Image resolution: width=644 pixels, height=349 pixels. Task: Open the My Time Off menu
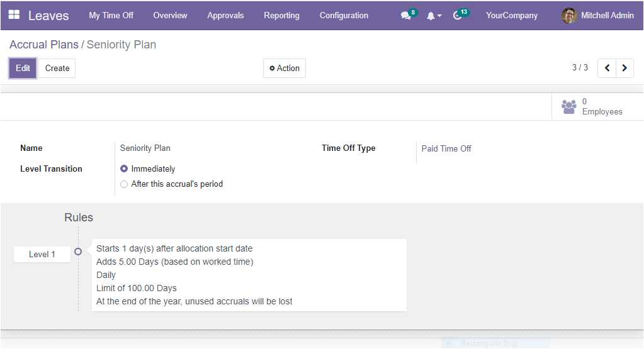pyautogui.click(x=111, y=16)
